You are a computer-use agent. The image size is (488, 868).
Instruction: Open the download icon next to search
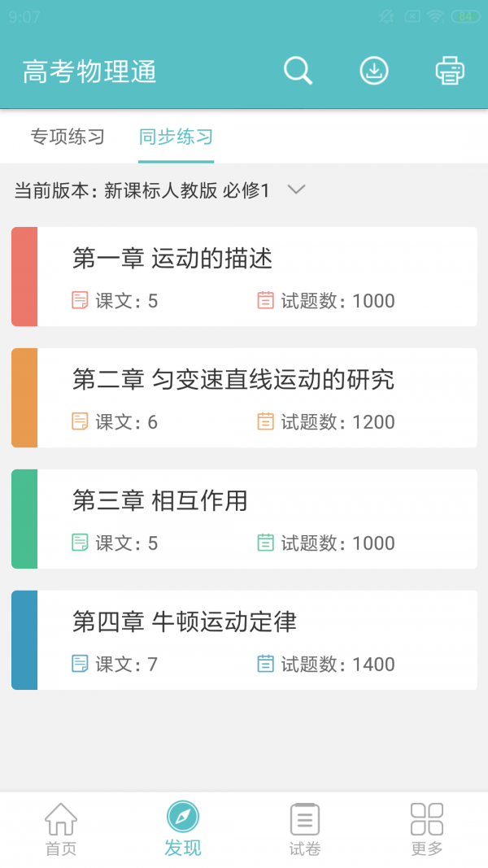[x=373, y=71]
